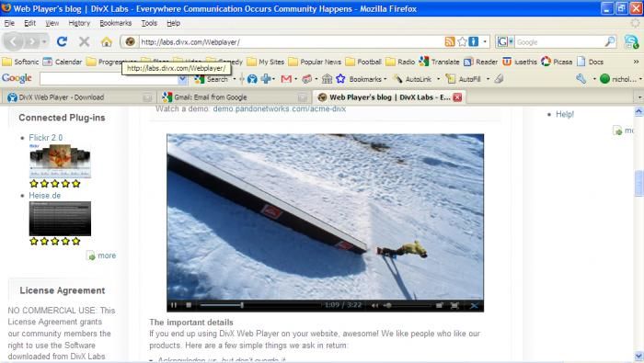Expand Google Toolbar search box dropdown
The width and height of the screenshot is (644, 363).
tap(182, 79)
